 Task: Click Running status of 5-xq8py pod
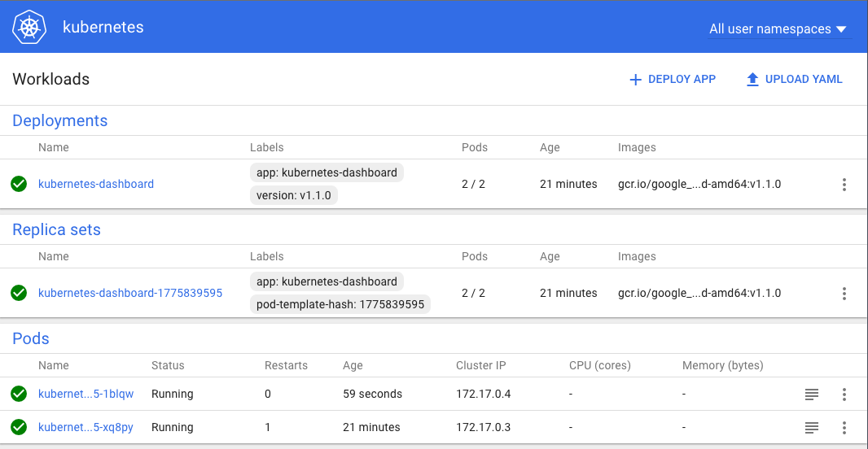coord(172,427)
